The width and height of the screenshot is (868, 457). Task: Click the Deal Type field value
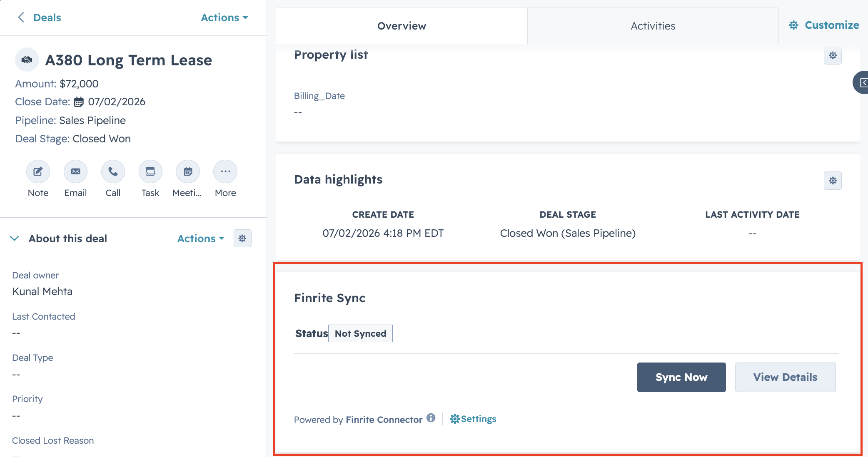[x=16, y=375]
